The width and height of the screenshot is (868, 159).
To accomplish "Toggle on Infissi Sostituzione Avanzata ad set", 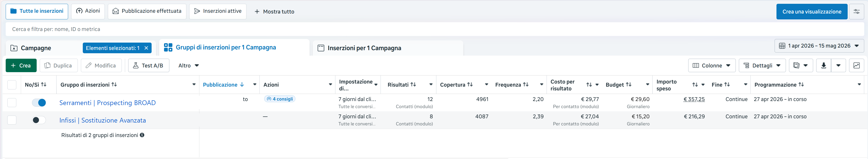I will [x=39, y=120].
